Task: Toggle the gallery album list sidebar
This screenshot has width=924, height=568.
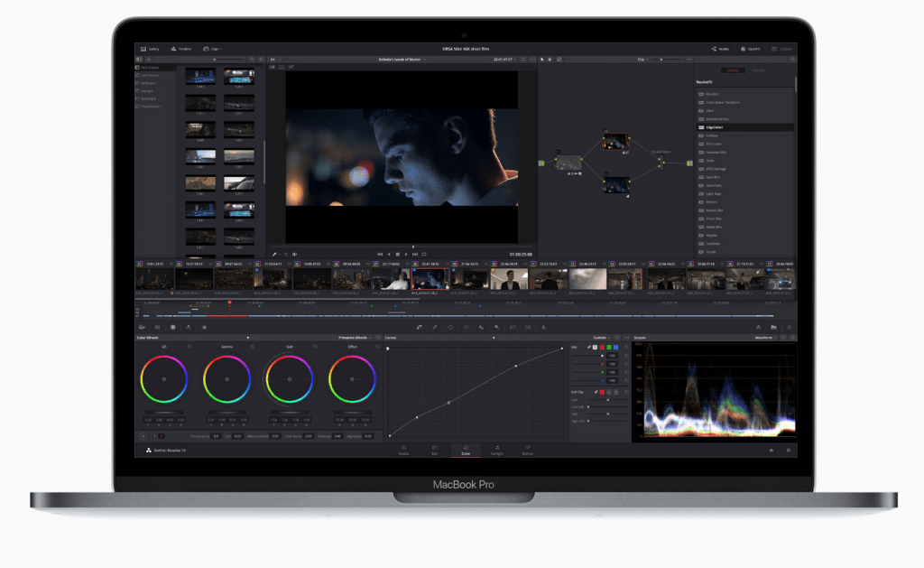Action: click(x=139, y=60)
